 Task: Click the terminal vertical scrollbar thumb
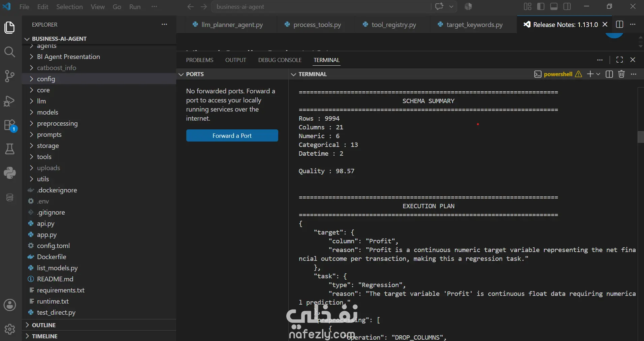(641, 137)
